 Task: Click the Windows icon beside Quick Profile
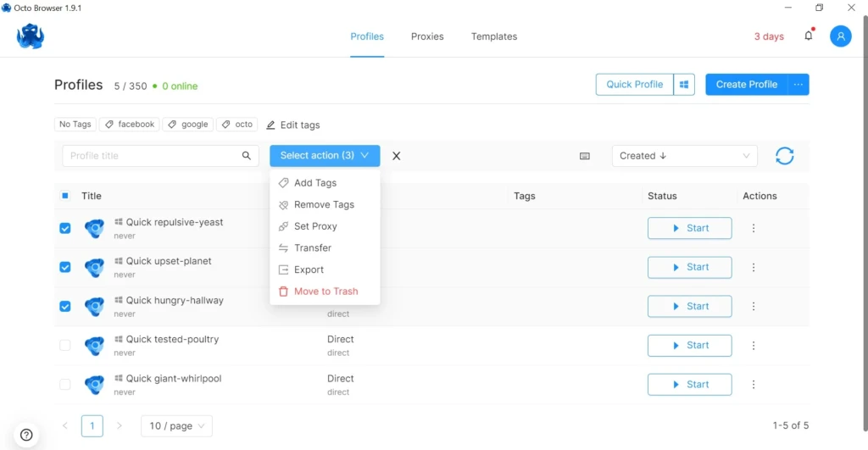tap(684, 85)
